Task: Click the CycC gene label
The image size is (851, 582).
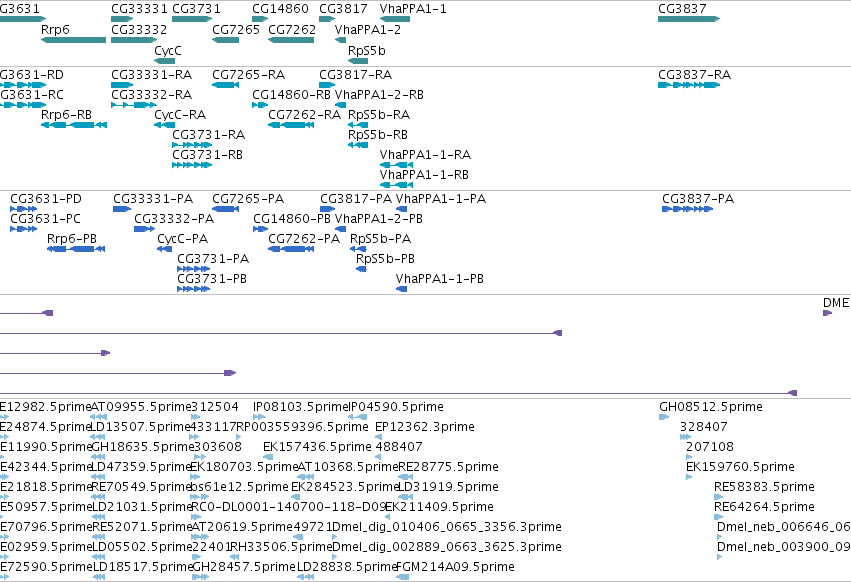Action: (x=168, y=50)
